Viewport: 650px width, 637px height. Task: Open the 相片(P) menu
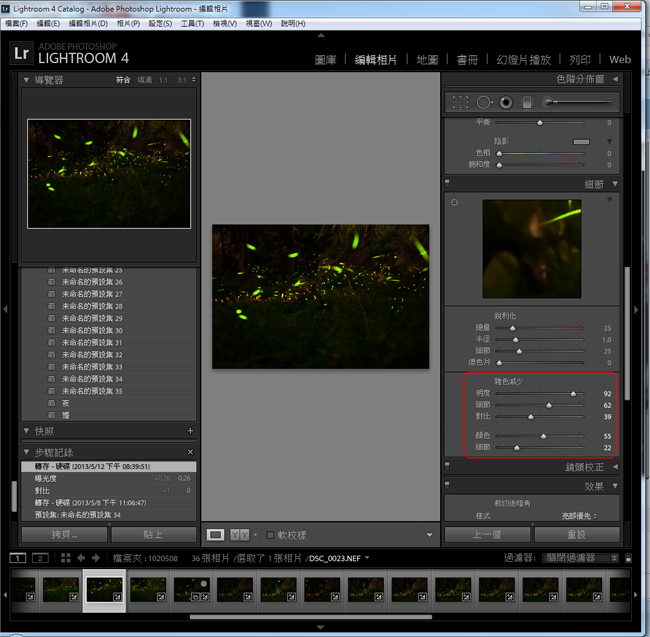128,23
